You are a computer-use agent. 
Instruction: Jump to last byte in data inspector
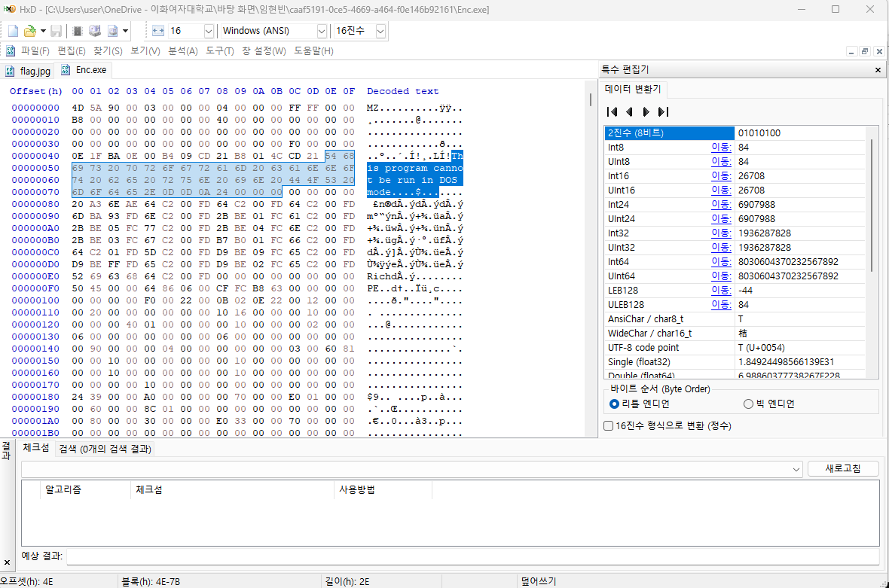(663, 111)
